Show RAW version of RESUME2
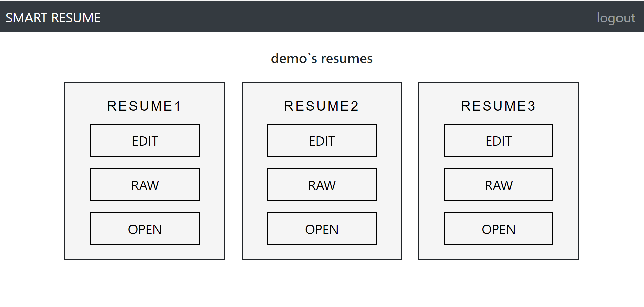 pos(322,185)
